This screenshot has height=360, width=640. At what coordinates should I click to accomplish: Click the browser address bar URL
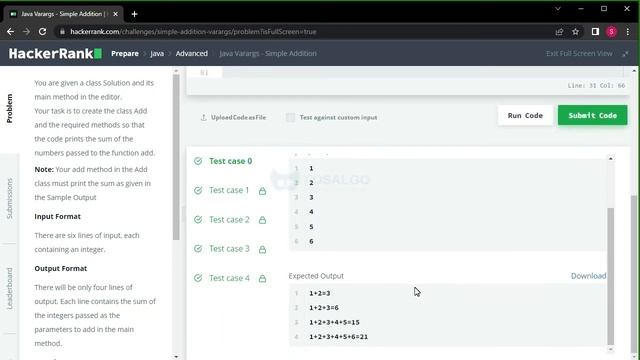pyautogui.click(x=193, y=32)
